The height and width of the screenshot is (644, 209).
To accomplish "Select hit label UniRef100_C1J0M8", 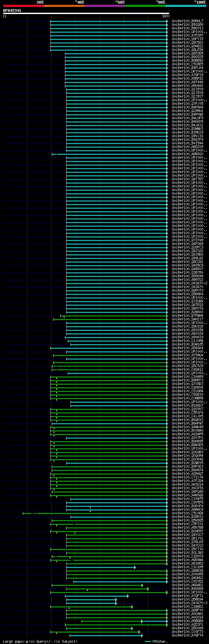I will tap(187, 341).
